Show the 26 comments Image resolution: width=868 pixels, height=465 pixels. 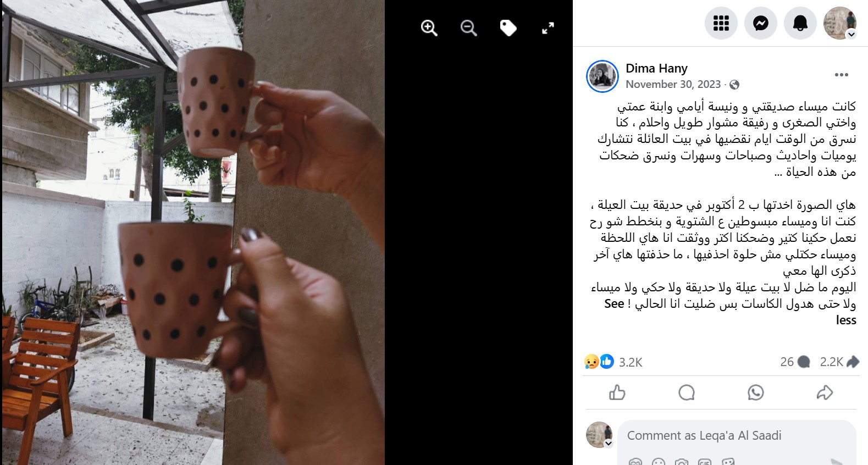pos(795,362)
